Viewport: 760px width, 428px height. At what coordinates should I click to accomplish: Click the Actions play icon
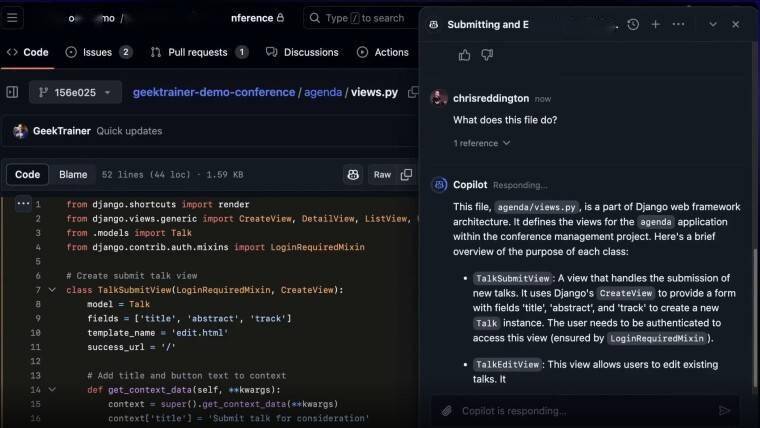coord(362,52)
